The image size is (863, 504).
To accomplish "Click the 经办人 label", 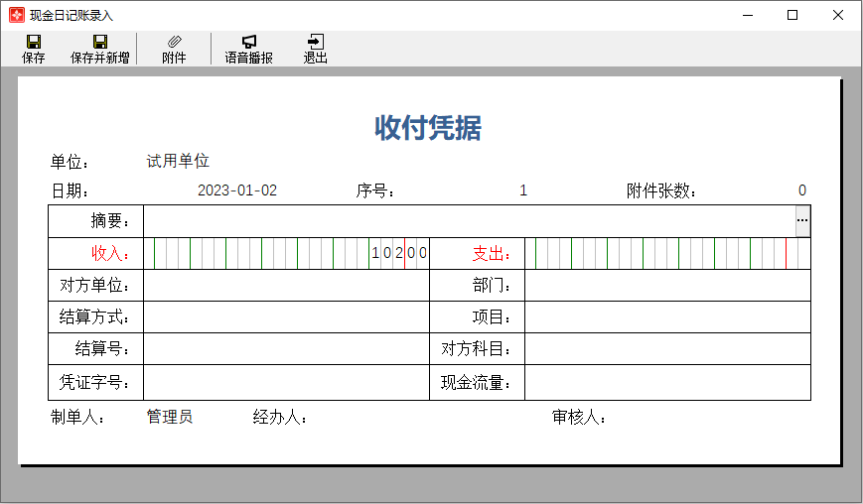I will [x=280, y=417].
